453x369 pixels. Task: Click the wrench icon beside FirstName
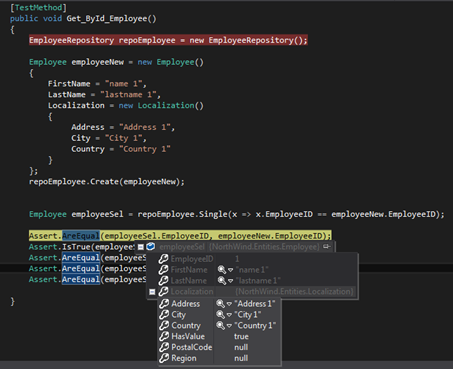(163, 270)
